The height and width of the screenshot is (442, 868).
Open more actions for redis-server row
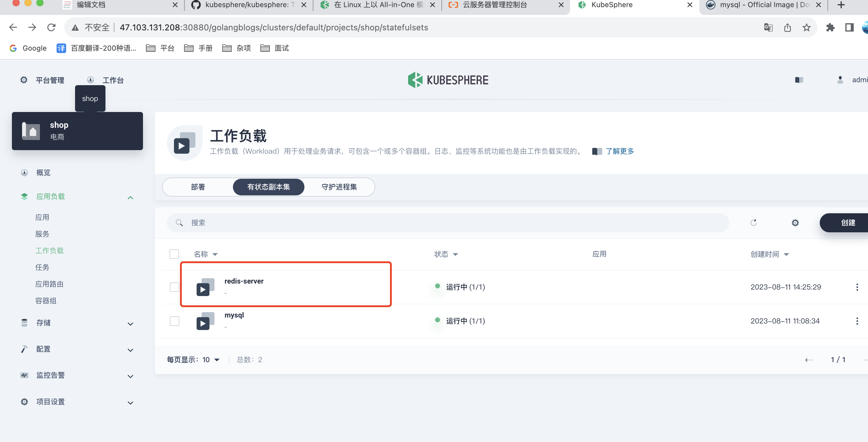tap(857, 287)
